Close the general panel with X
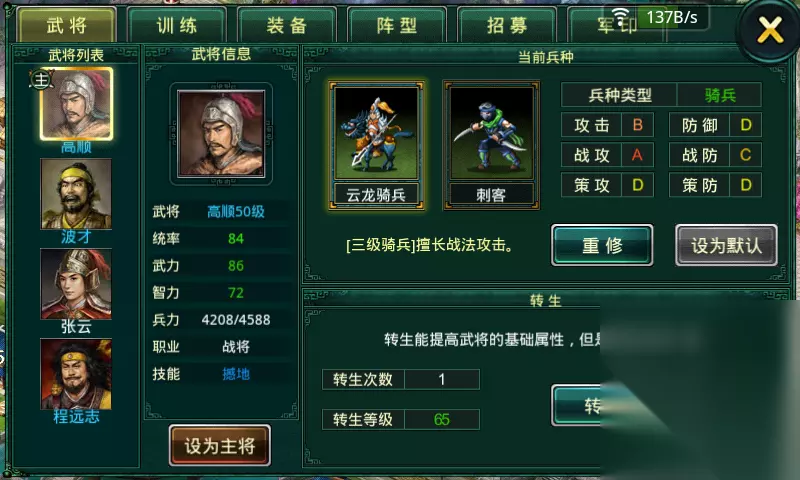Screen dimensions: 800x480 click(770, 30)
